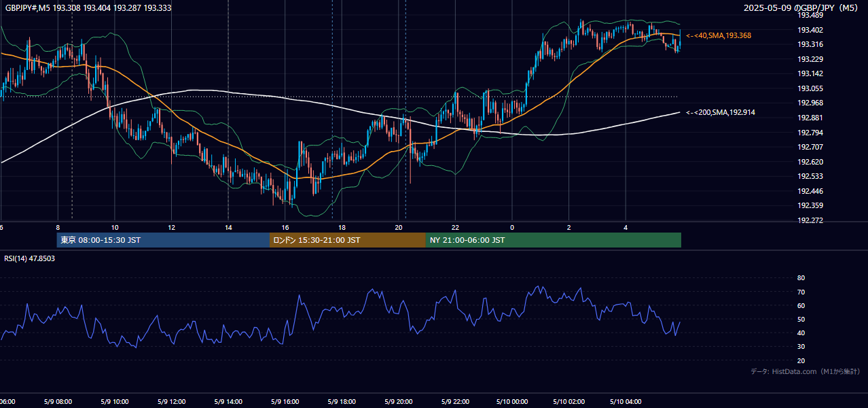This screenshot has height=408, width=868.
Task: Click hour tick 8 under price chart
Action: [x=58, y=228]
